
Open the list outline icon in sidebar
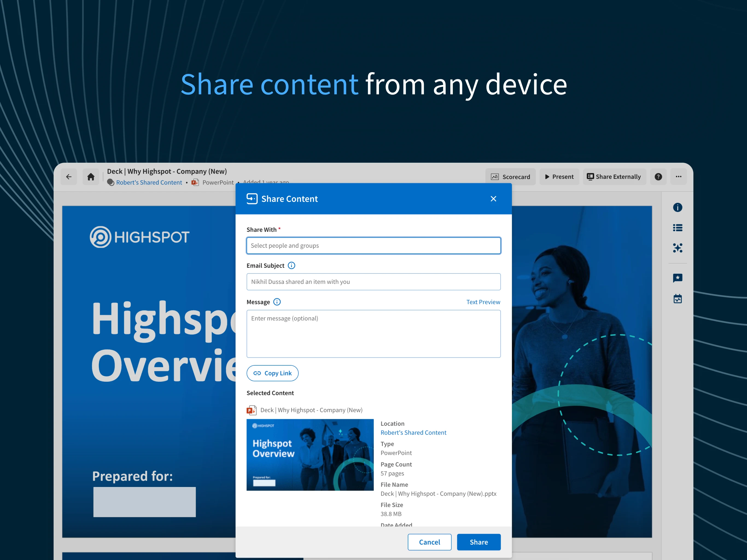[x=678, y=228]
